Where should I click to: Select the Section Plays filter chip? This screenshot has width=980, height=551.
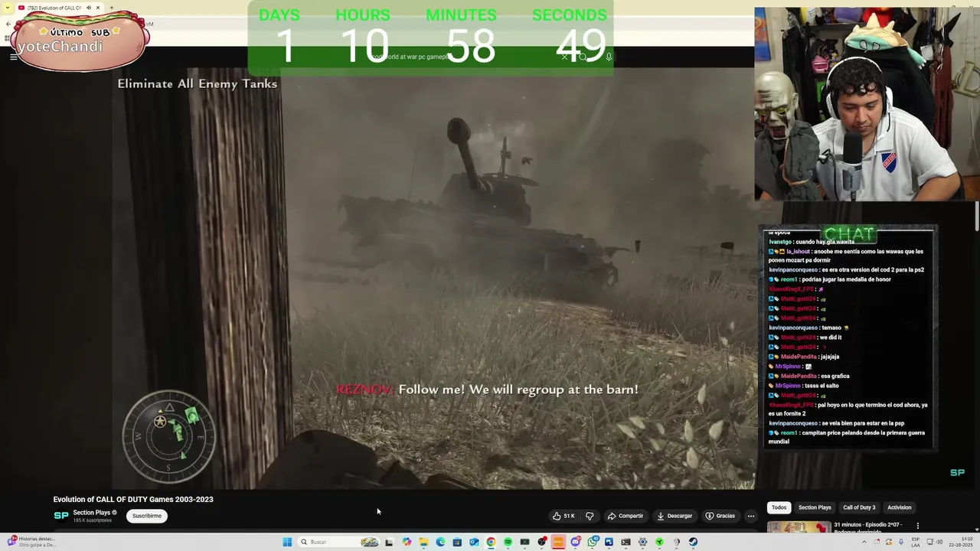815,507
